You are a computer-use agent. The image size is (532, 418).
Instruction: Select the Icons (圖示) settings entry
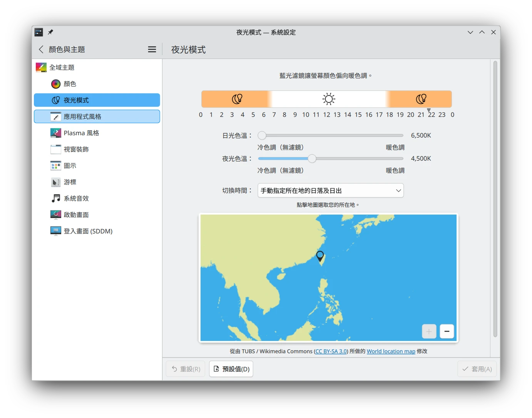70,166
